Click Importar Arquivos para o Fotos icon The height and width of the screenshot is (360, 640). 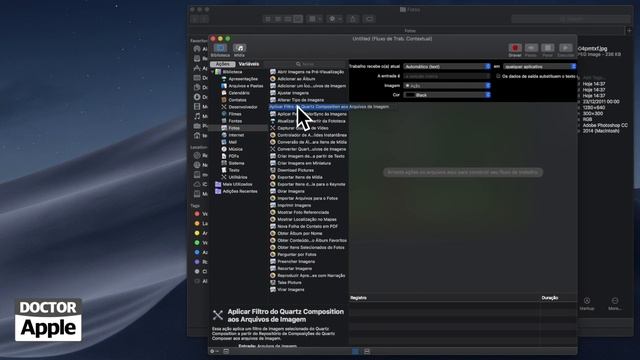pos(273,198)
